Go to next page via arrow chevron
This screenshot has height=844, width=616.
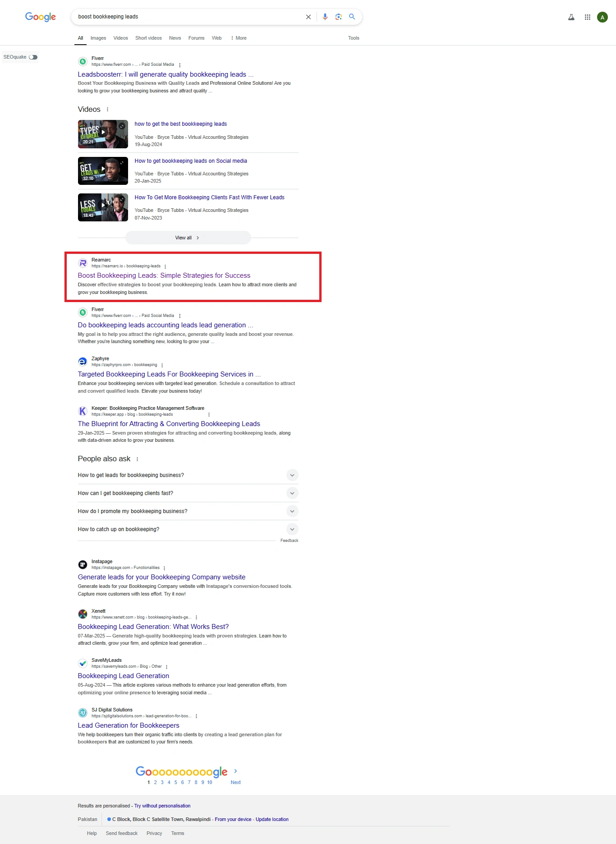(235, 771)
